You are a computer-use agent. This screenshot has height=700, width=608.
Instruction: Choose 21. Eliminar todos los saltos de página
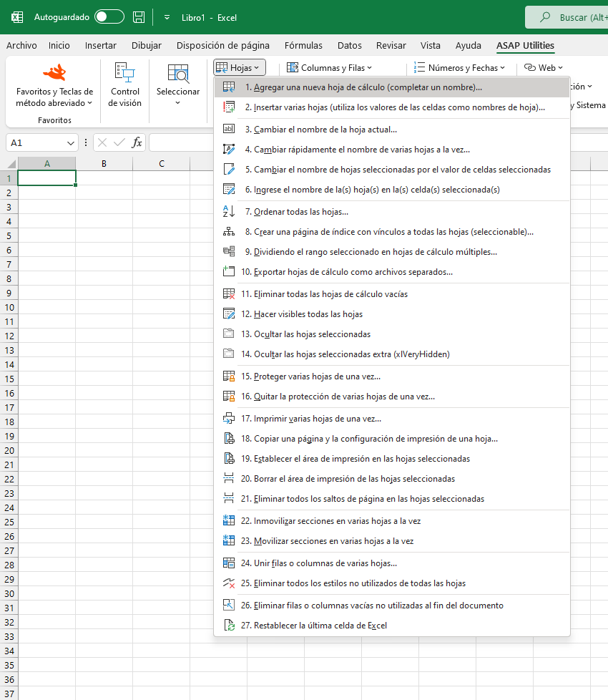(392, 499)
